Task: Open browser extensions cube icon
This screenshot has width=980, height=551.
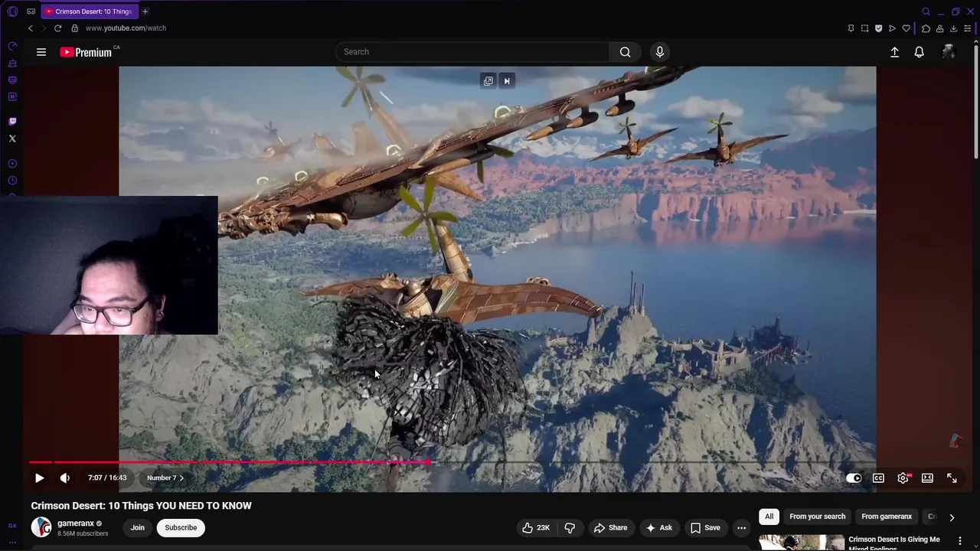Action: [x=926, y=28]
